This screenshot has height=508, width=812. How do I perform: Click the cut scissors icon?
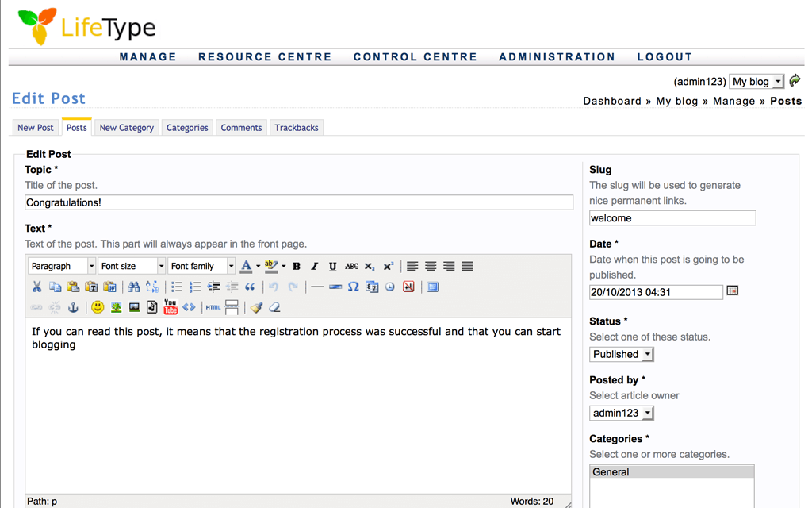coord(36,287)
